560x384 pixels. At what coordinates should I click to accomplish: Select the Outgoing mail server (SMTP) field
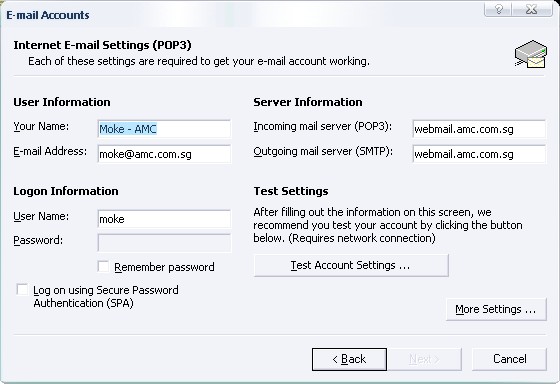pos(479,154)
